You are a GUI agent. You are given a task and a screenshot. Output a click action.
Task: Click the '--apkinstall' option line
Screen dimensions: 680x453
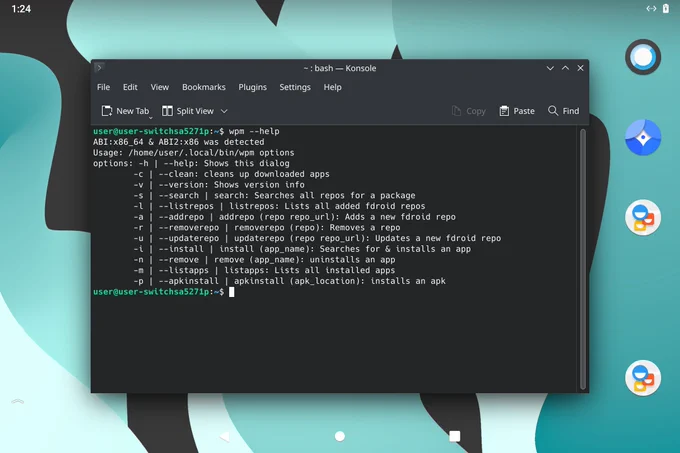coord(289,281)
